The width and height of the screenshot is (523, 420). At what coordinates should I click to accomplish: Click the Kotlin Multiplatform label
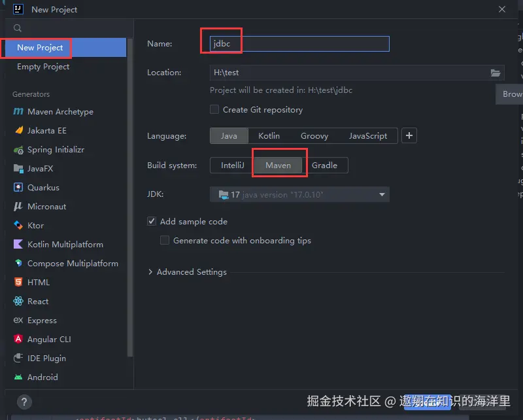pyautogui.click(x=65, y=245)
